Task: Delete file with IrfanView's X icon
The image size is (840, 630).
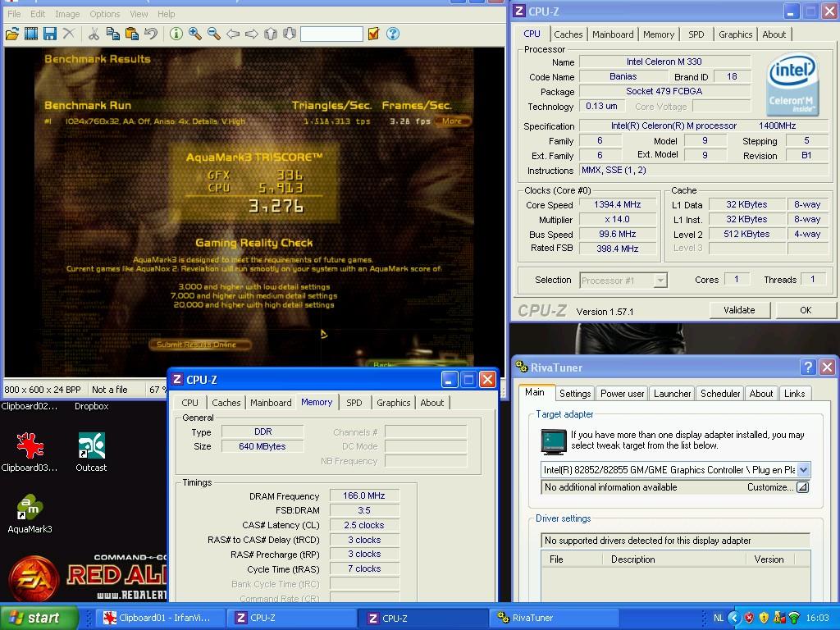Action: [x=69, y=34]
